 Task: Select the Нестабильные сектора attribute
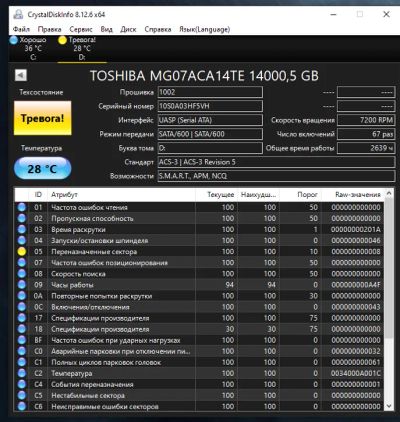click(88, 395)
